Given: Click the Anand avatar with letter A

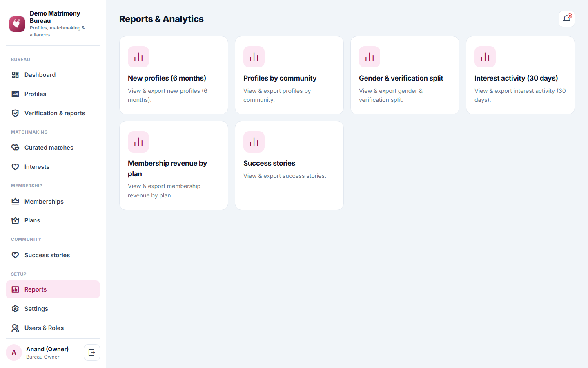Looking at the screenshot, I should pyautogui.click(x=14, y=352).
